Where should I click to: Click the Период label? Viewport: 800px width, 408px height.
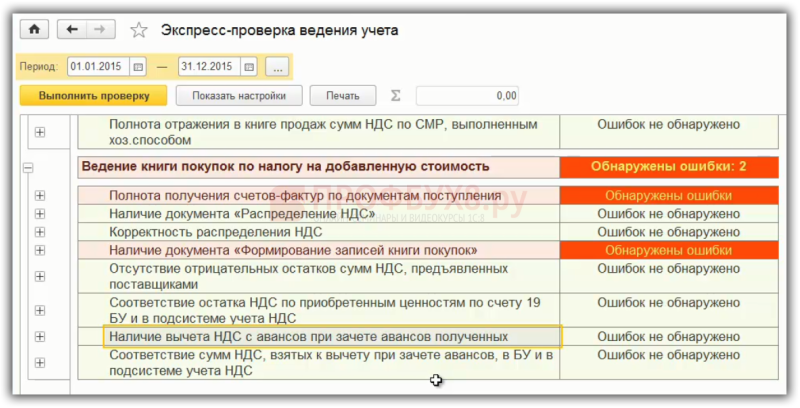pos(39,67)
